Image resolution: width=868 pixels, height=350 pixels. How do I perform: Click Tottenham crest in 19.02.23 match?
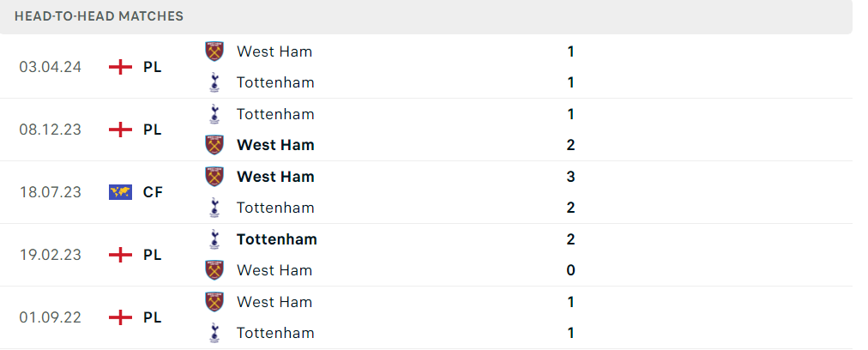coord(214,239)
